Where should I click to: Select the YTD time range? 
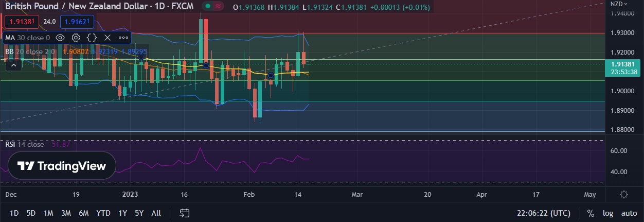click(103, 213)
